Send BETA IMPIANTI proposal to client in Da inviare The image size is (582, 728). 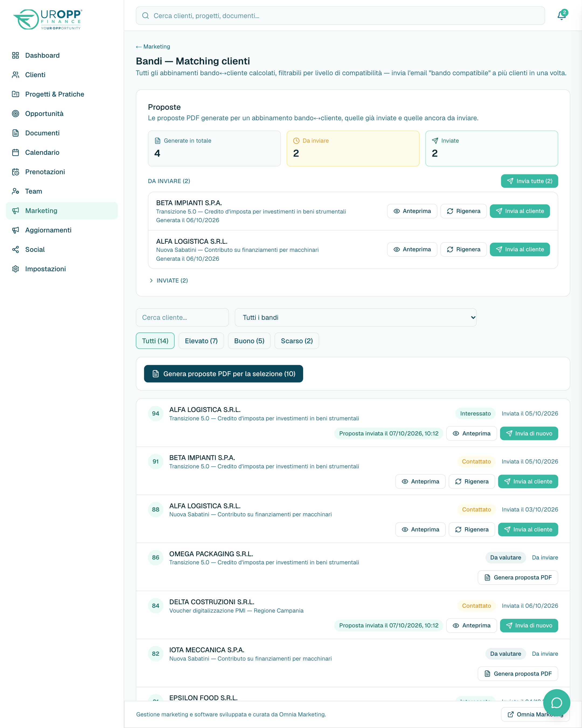pyautogui.click(x=519, y=211)
